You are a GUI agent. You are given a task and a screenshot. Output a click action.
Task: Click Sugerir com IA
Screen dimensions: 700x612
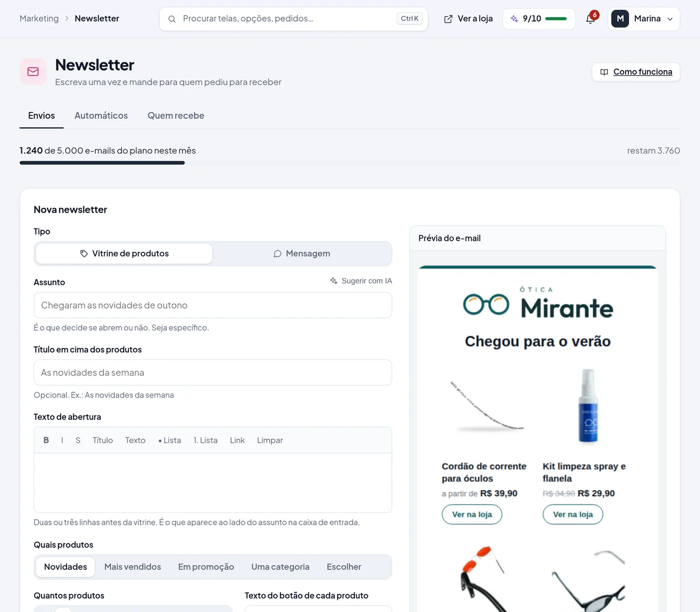(361, 281)
